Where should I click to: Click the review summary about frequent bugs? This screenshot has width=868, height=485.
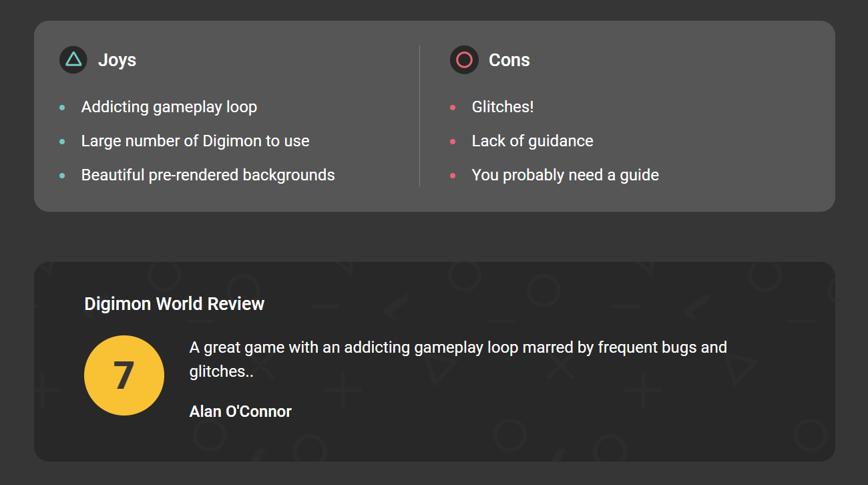point(458,359)
